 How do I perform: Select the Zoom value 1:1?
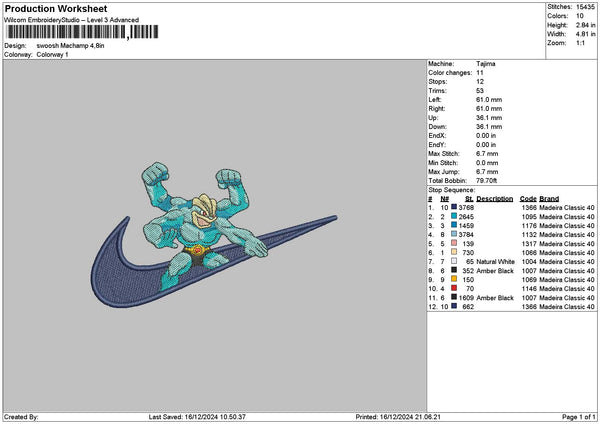tap(580, 43)
